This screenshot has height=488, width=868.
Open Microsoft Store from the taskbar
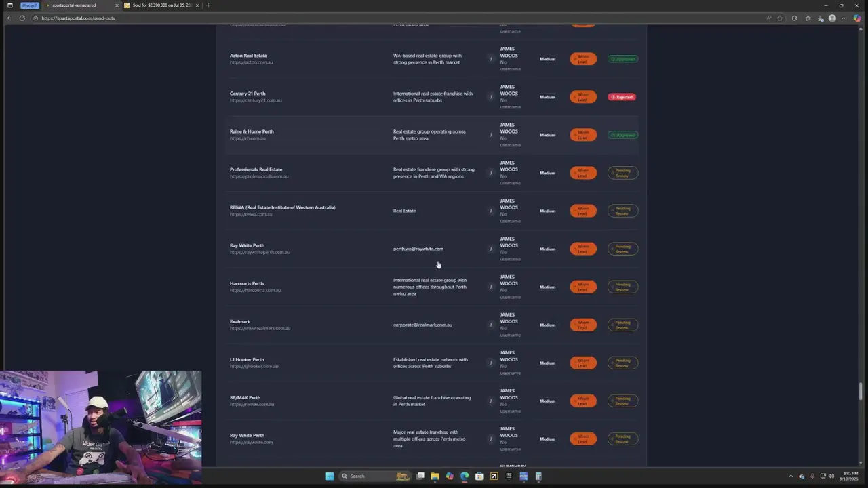click(x=479, y=476)
